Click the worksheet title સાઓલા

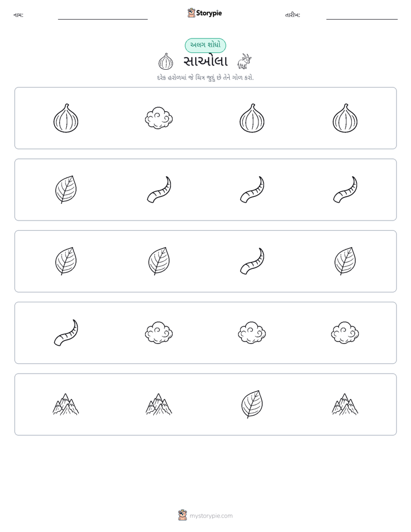pyautogui.click(x=205, y=62)
